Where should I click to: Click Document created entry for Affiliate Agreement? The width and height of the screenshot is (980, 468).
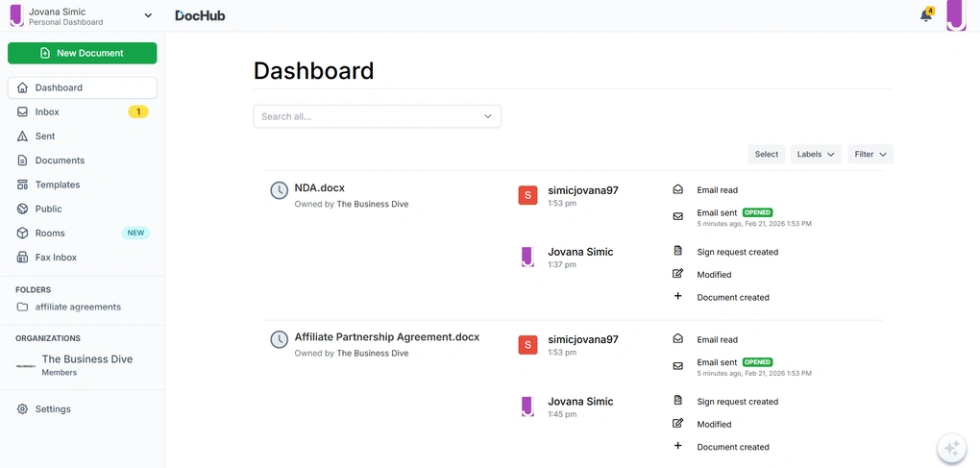(x=733, y=447)
